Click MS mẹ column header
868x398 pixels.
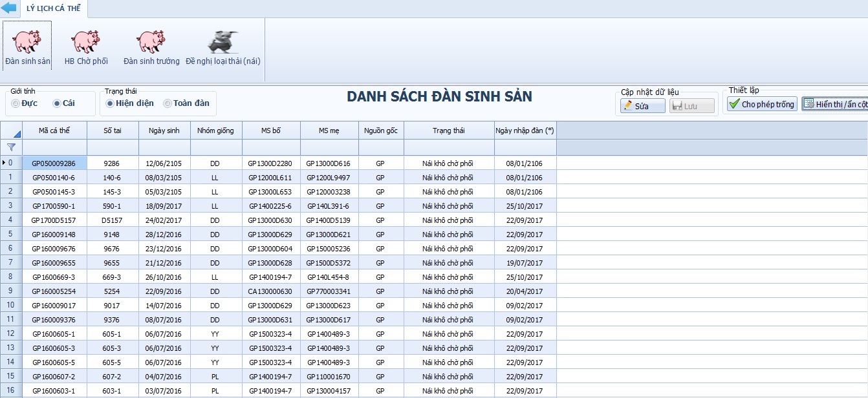coord(329,131)
